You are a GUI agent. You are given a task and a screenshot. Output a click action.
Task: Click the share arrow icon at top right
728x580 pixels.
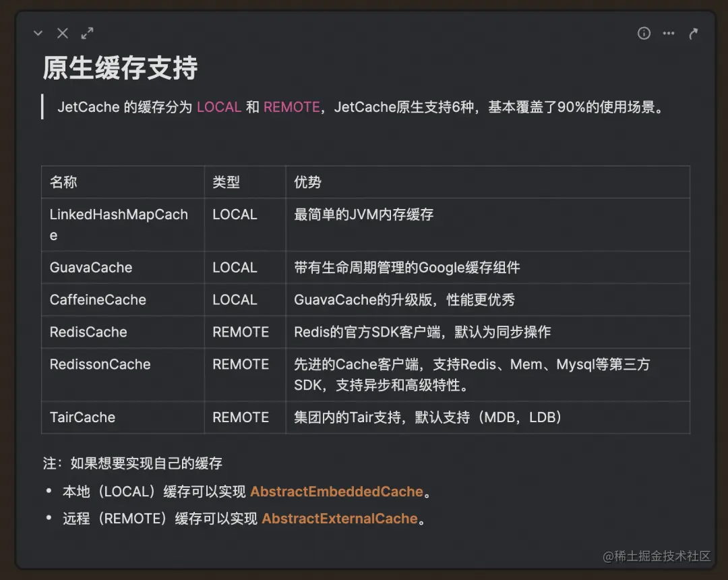693,34
